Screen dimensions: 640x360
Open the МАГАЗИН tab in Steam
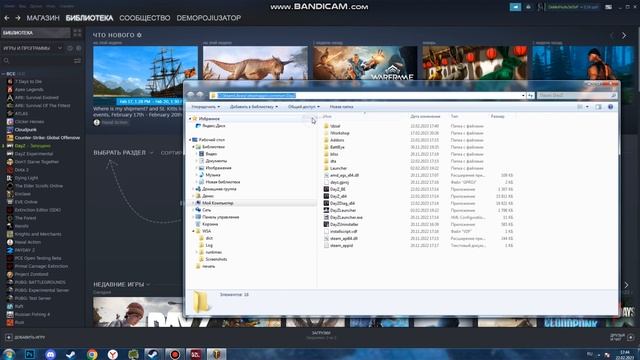coord(43,18)
